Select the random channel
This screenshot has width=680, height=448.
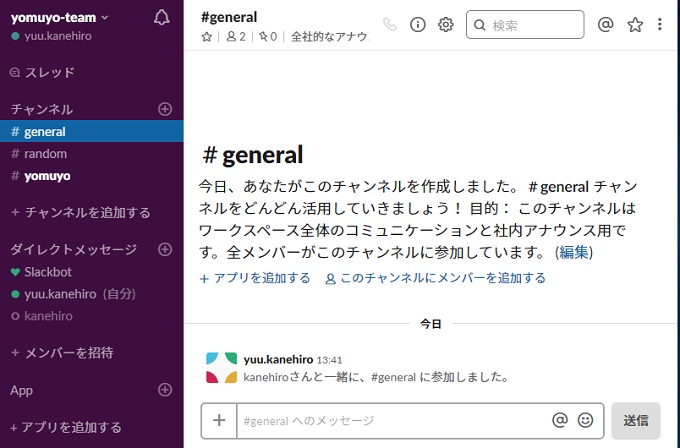(x=92, y=154)
